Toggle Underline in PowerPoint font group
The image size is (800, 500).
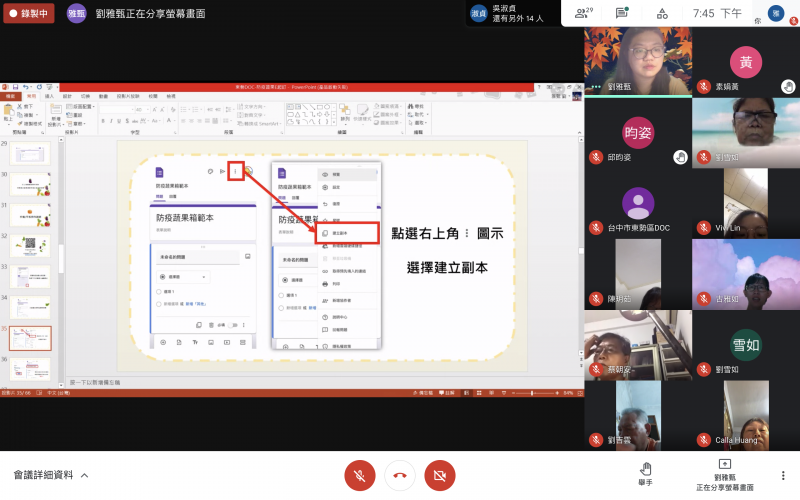pos(119,121)
